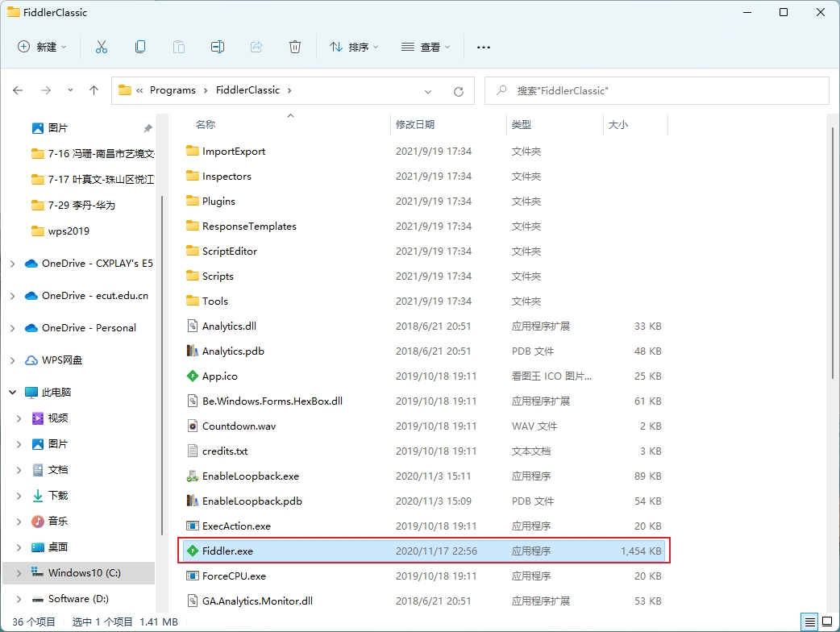The image size is (840, 632).
Task: Switch to details view in status bar
Action: click(x=809, y=622)
